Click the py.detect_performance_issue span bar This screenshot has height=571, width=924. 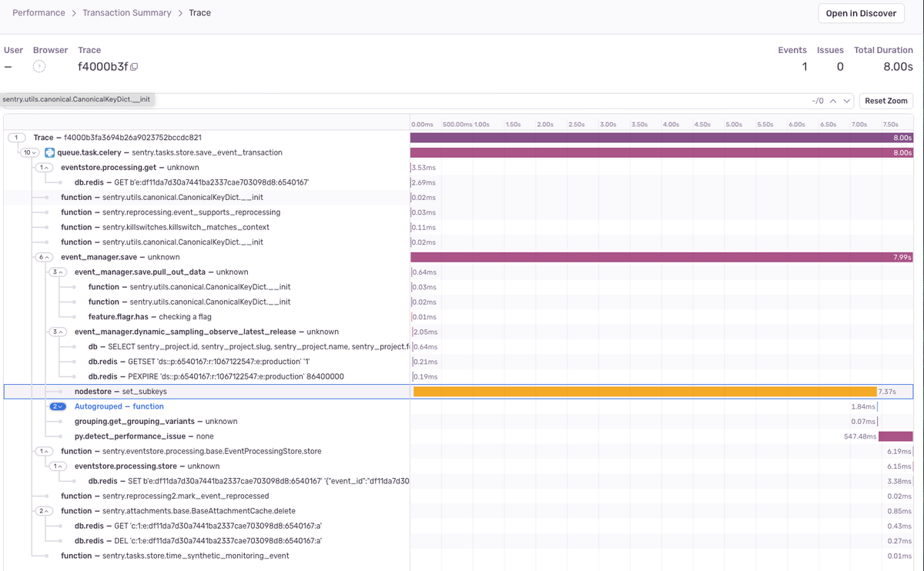pos(896,436)
